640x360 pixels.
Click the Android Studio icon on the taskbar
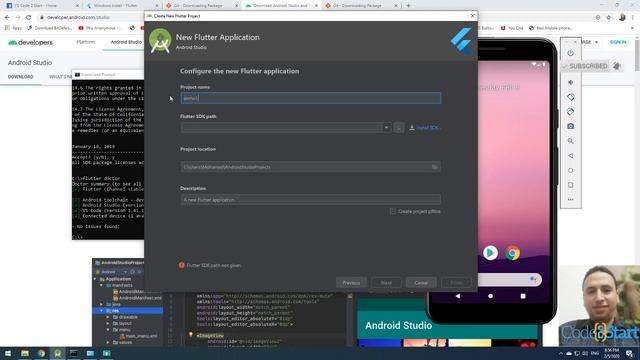click(x=58, y=353)
